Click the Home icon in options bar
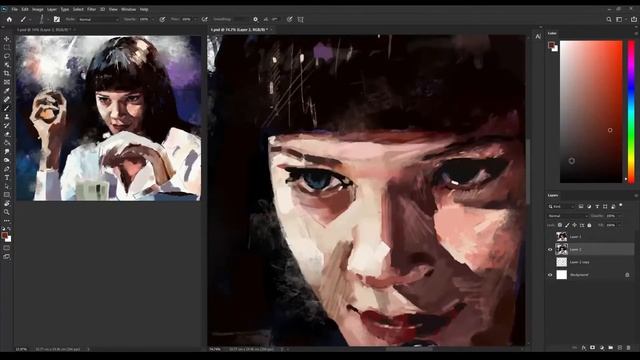The height and width of the screenshot is (360, 640). [x=9, y=19]
